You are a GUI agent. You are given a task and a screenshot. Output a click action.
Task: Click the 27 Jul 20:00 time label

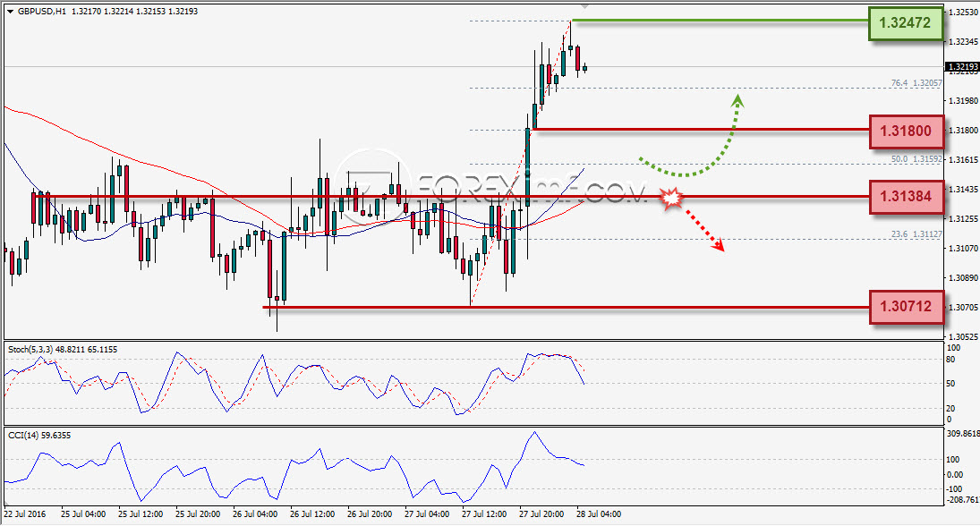(541, 514)
